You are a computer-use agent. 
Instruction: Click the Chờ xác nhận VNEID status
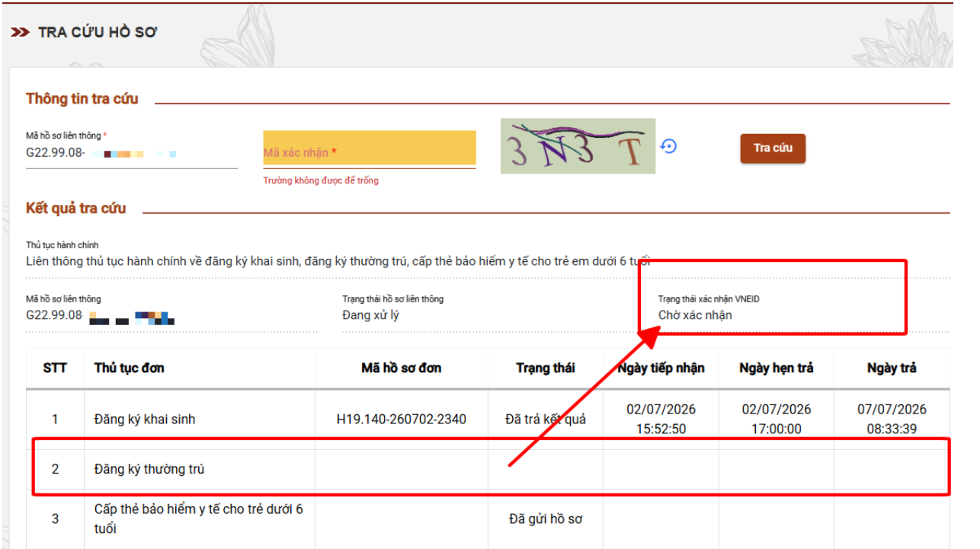pos(695,315)
